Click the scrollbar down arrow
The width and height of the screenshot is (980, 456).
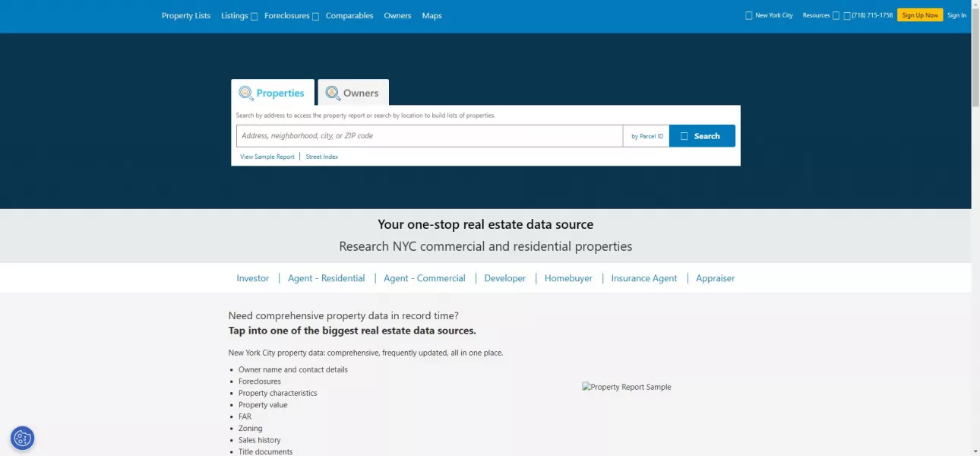pyautogui.click(x=975, y=451)
